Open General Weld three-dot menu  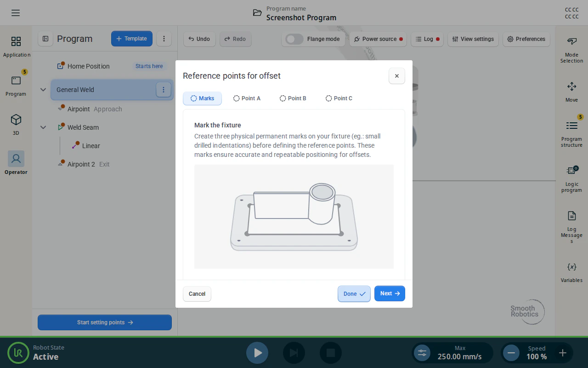164,90
